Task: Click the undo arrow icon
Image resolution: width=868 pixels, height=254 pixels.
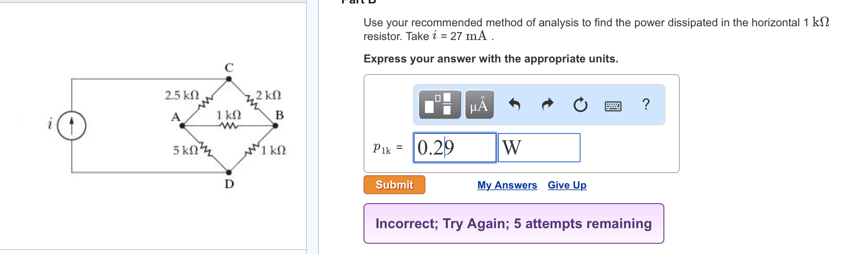Action: point(514,104)
